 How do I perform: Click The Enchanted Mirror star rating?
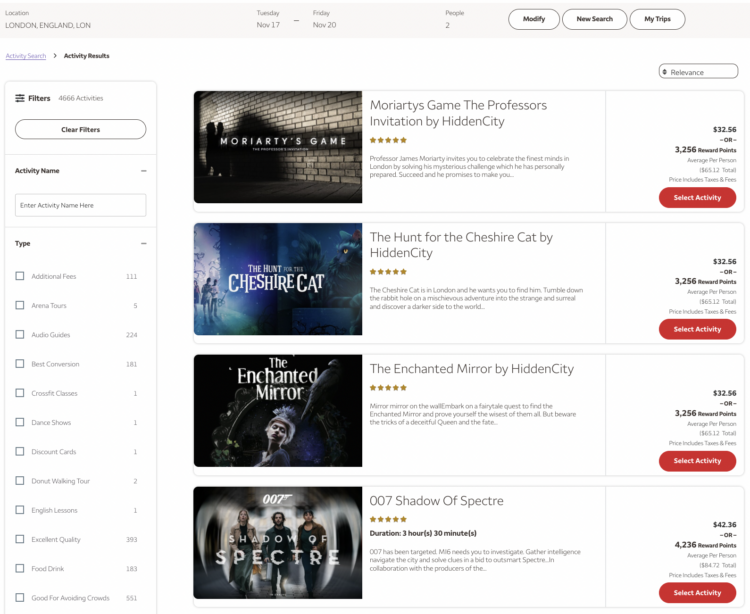pyautogui.click(x=388, y=388)
